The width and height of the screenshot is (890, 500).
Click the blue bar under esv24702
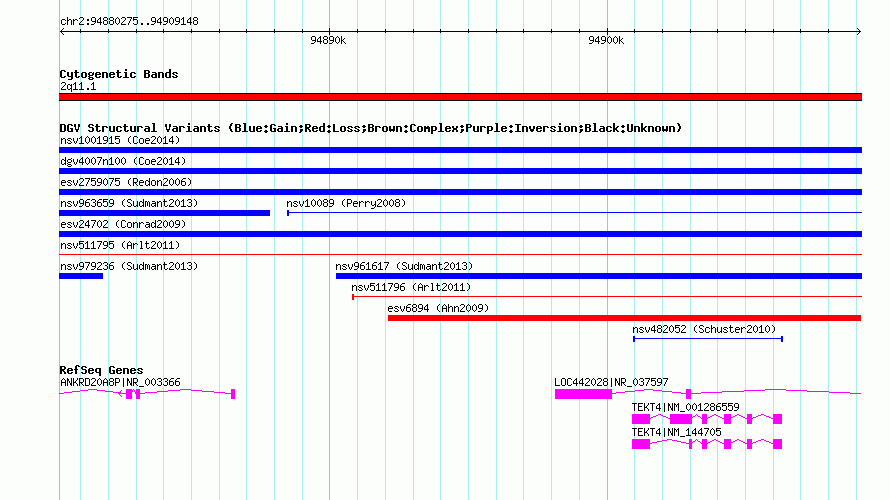(460, 234)
